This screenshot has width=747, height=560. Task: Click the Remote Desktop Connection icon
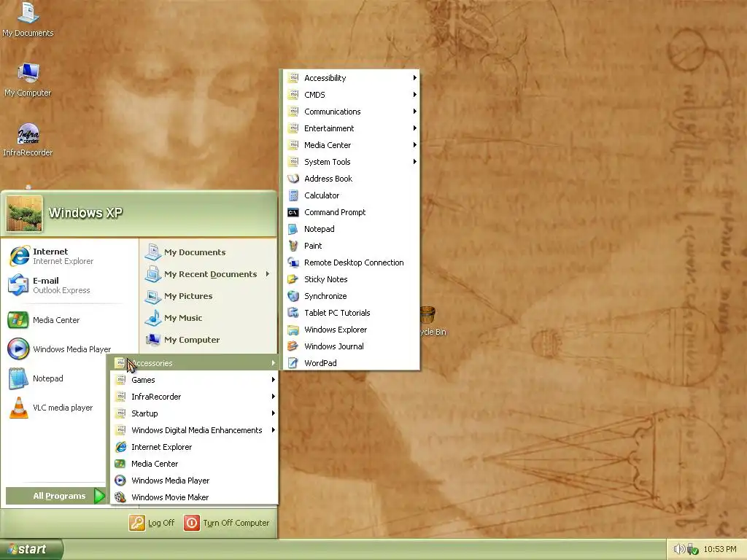[x=293, y=262]
